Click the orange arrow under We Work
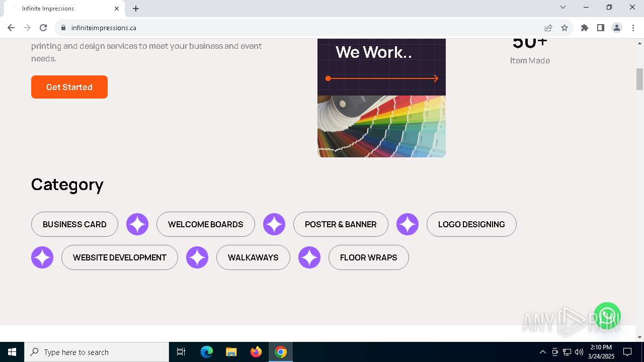 tap(382, 78)
